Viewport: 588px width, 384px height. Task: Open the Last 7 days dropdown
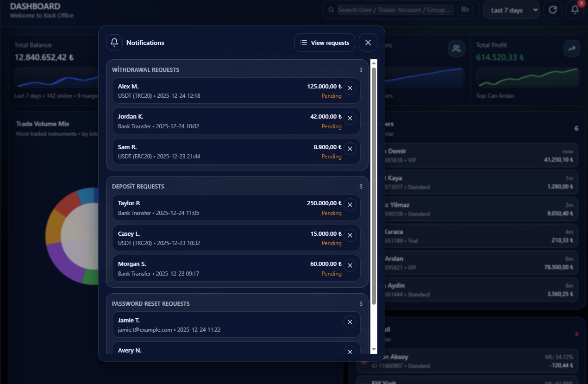point(511,10)
